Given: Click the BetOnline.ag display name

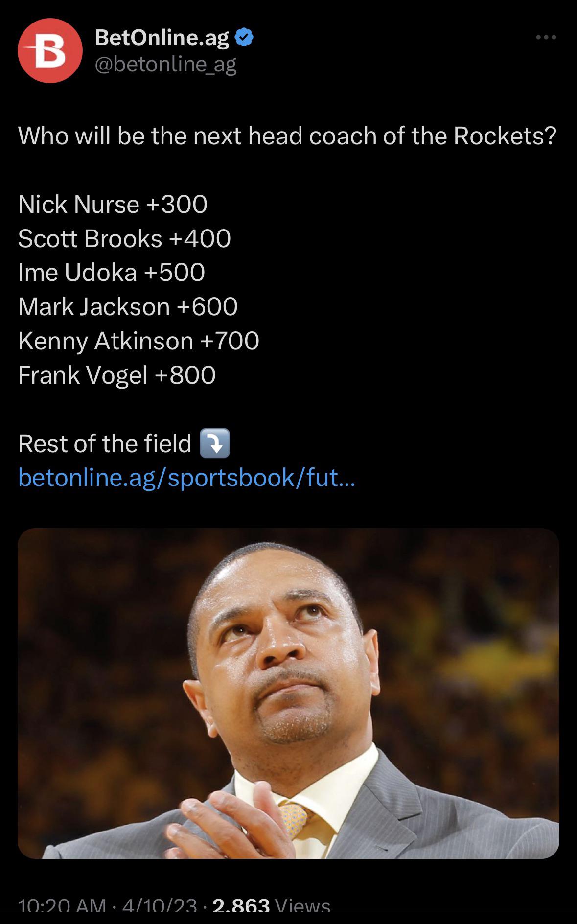Looking at the screenshot, I should [162, 38].
